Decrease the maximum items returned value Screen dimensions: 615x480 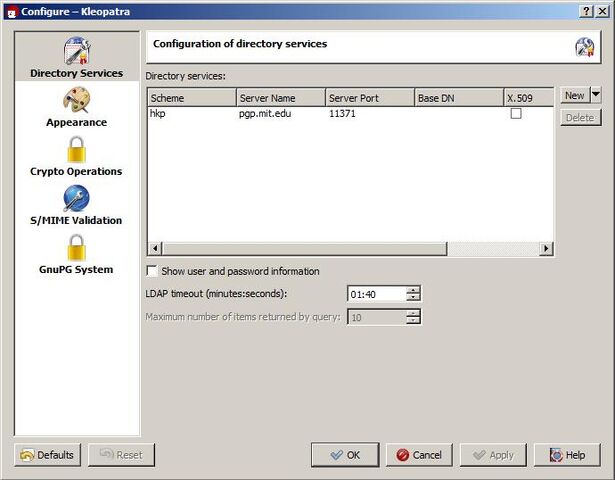(x=413, y=321)
